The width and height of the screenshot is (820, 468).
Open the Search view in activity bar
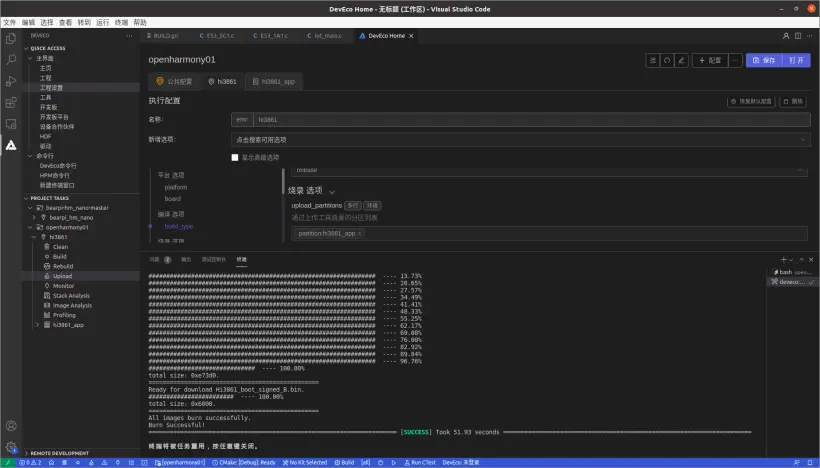[10, 60]
